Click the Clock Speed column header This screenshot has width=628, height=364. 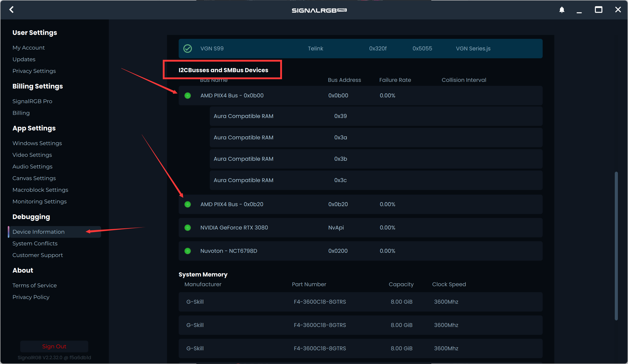click(x=449, y=284)
